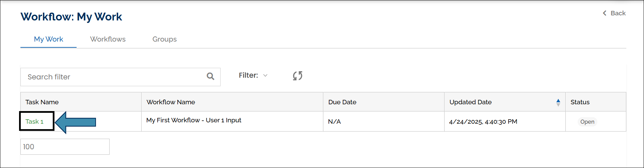Select the Groups tab
This screenshot has height=168, width=644.
click(x=164, y=39)
